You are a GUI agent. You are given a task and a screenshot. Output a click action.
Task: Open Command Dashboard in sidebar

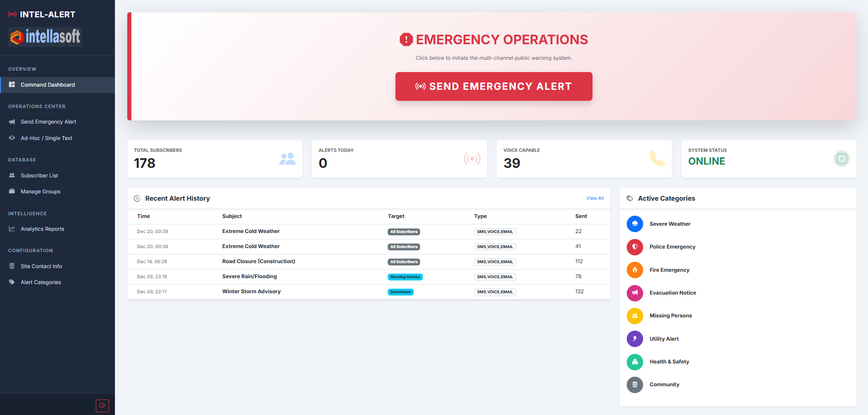pos(47,85)
